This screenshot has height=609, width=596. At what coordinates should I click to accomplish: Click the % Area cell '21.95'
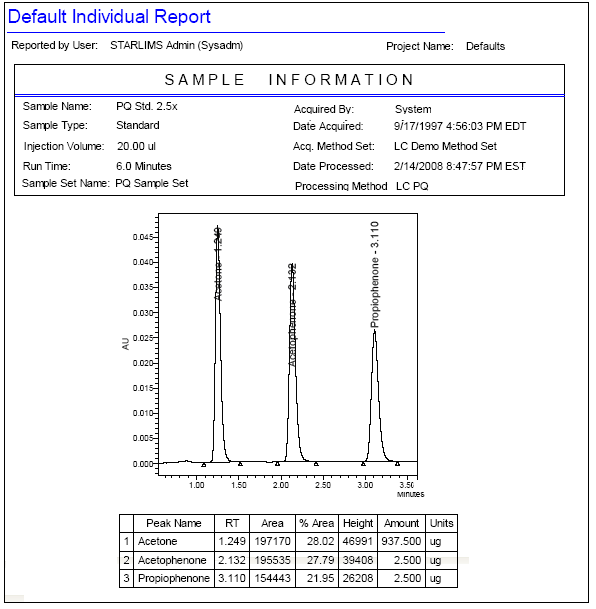317,578
